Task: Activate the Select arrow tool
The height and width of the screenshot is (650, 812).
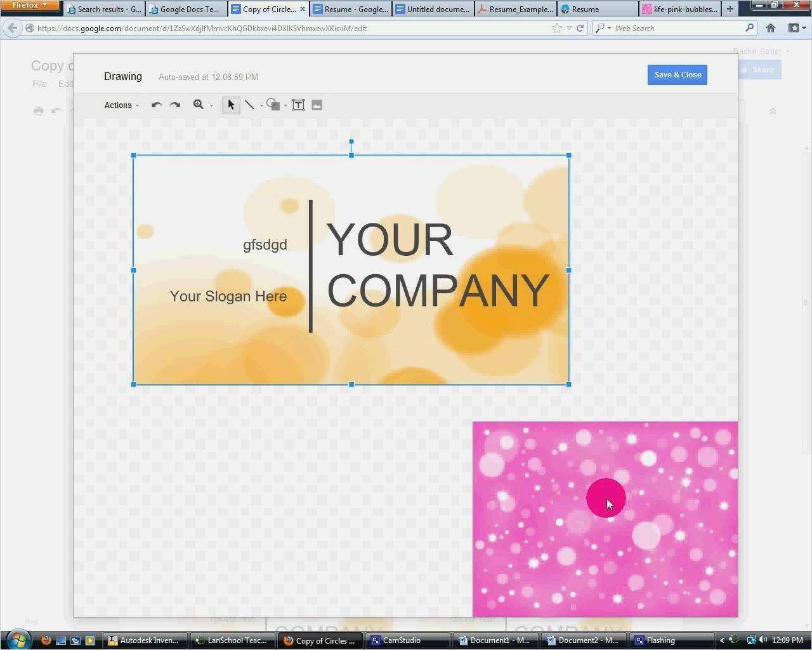Action: point(231,105)
